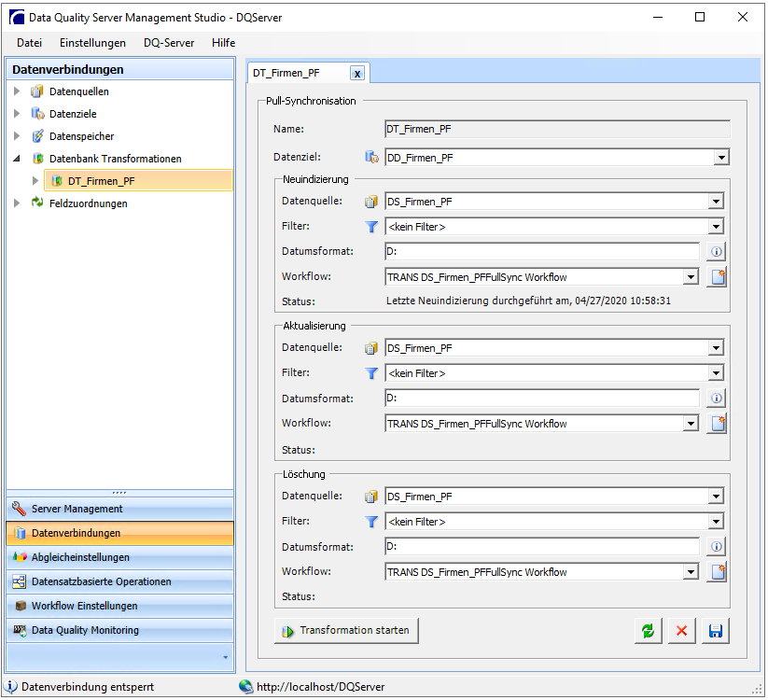Click the Datenquellen tree icon
This screenshot has height=700, width=768.
pos(37,91)
